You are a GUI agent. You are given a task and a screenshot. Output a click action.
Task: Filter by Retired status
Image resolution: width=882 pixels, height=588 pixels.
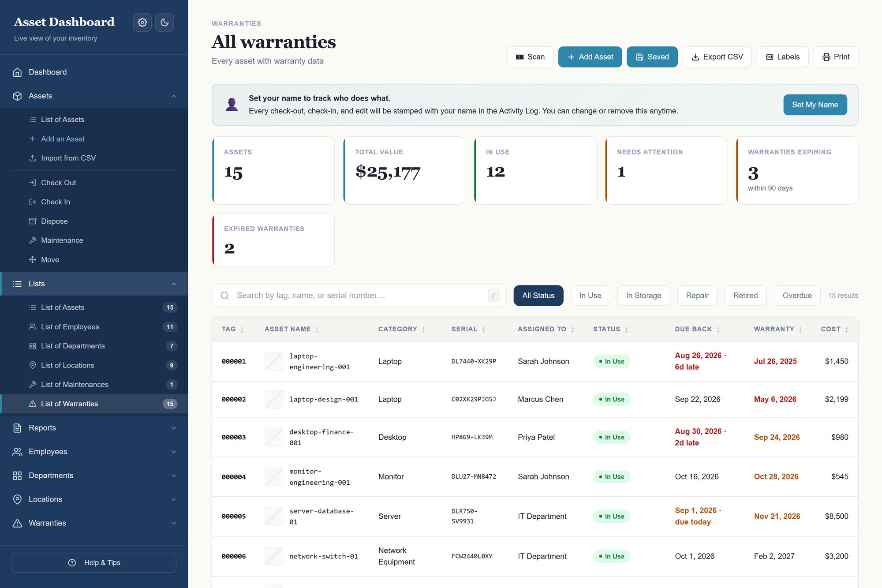pos(745,296)
